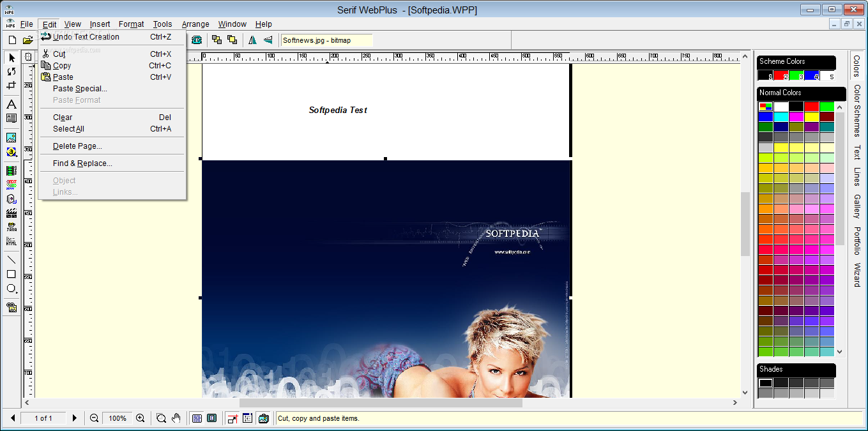Choose Cut in the Edit menu
Screen dimensions: 868x431
[x=112, y=54]
